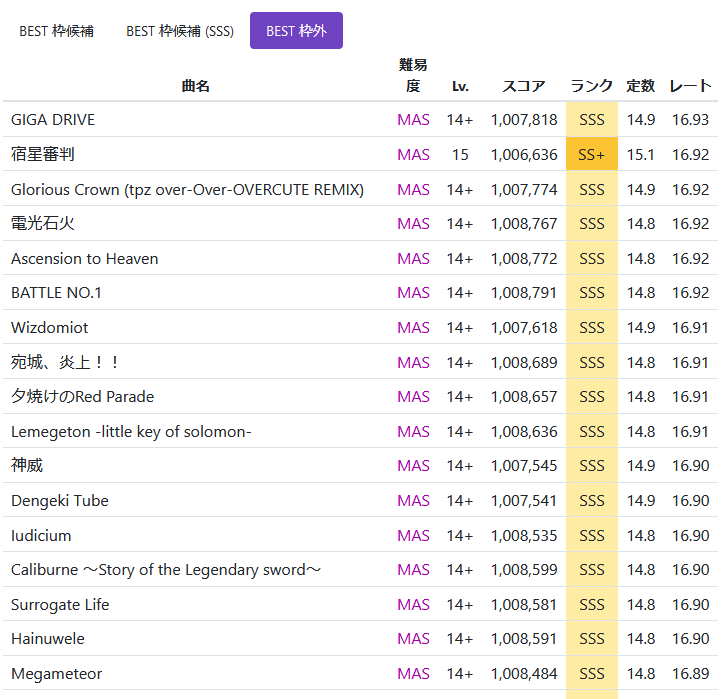Sort by the レート column header

tap(690, 86)
